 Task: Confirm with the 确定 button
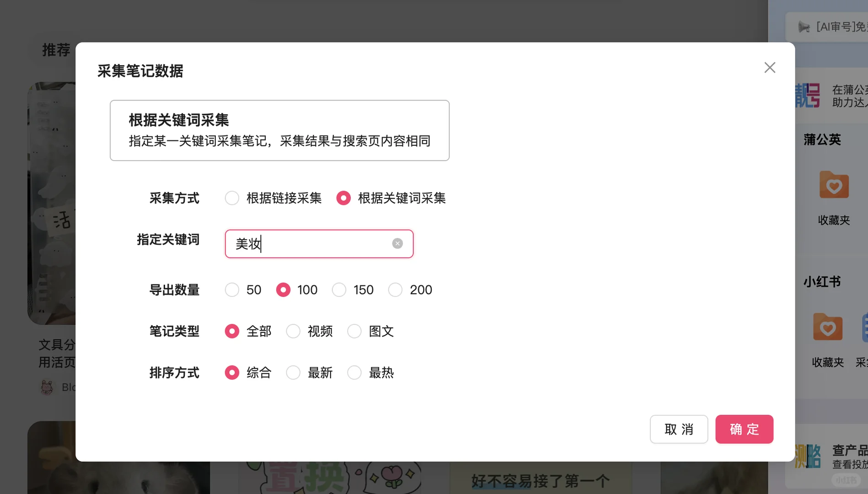pos(744,429)
